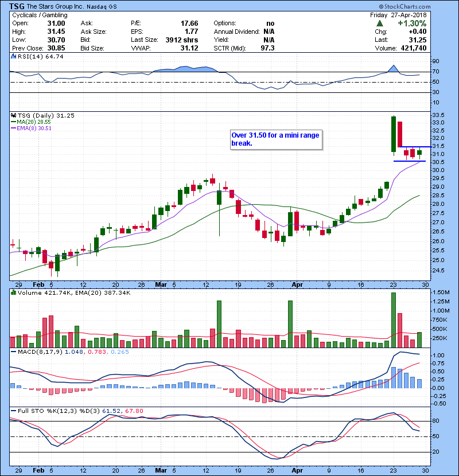Click the volume bars icon beside Volume label
459x476 pixels.
click(13, 292)
